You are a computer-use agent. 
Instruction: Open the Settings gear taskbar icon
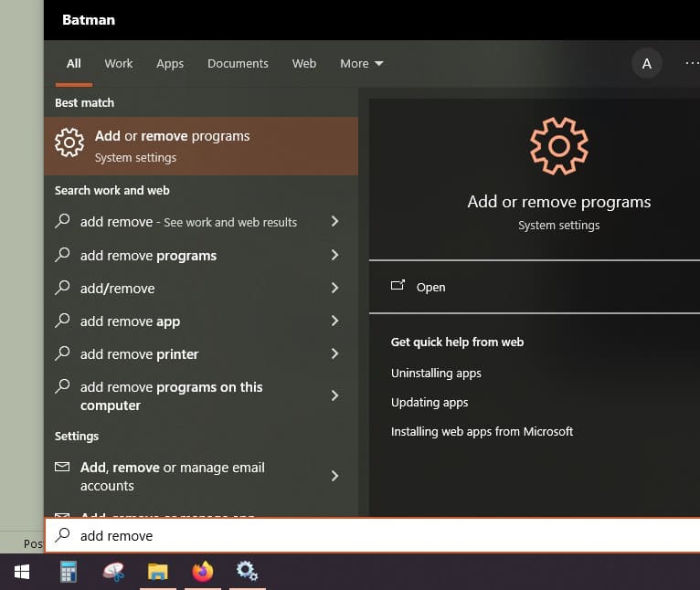tap(247, 571)
